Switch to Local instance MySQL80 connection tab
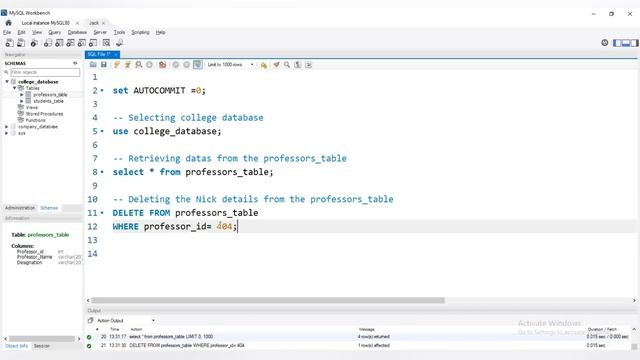Screen dimensions: 640x360 click(46, 23)
